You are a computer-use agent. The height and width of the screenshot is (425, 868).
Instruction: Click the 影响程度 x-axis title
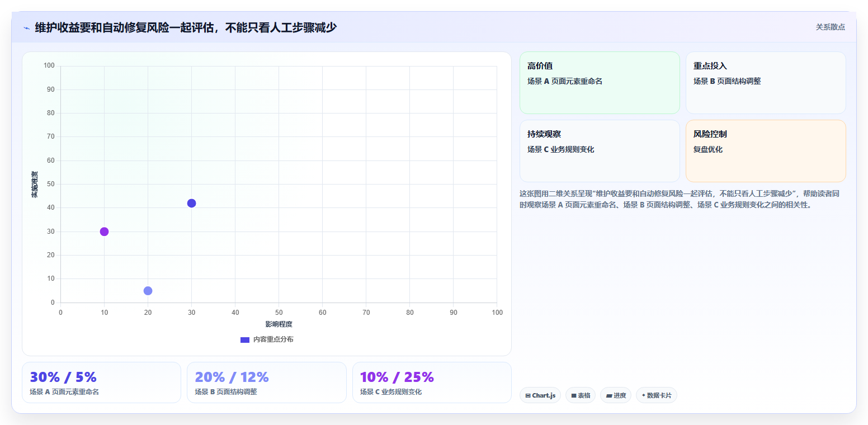click(x=279, y=324)
